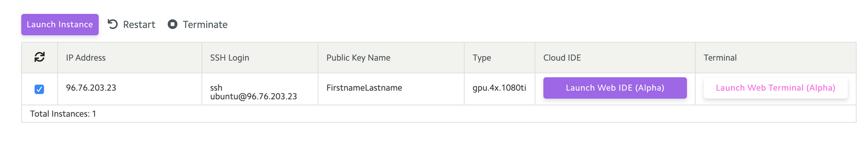Select the 96.76.203.23 IP address cell

coord(91,88)
